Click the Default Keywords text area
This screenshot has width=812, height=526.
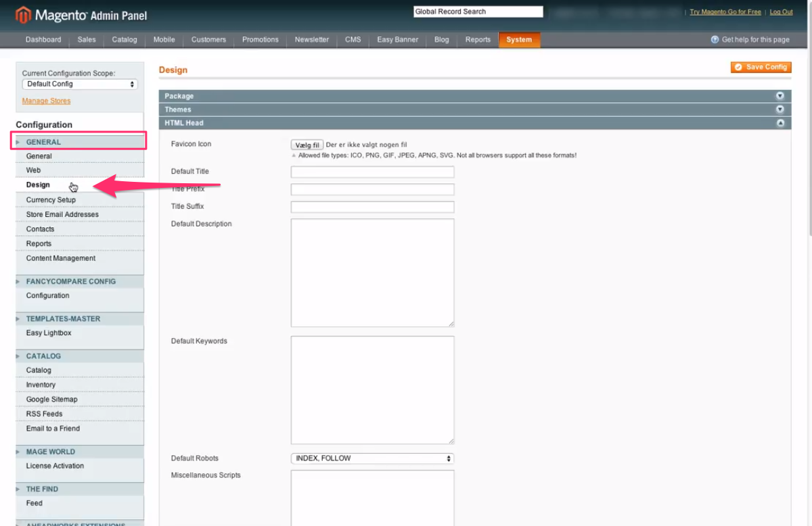tap(372, 389)
